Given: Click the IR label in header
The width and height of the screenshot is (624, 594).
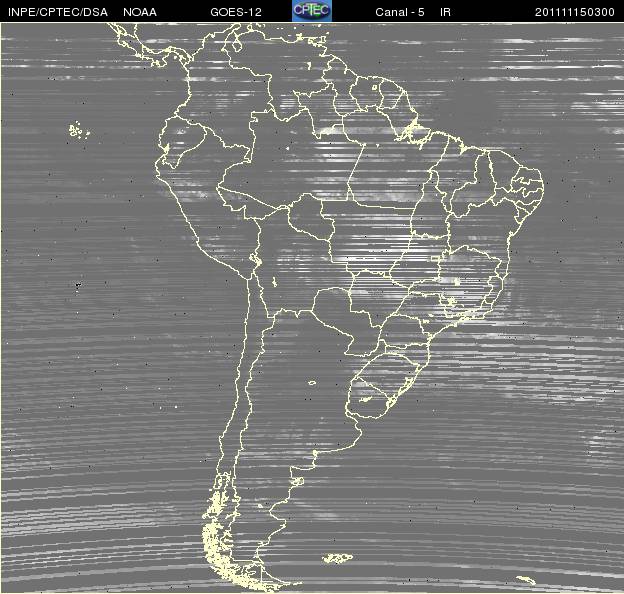Looking at the screenshot, I should tap(445, 12).
